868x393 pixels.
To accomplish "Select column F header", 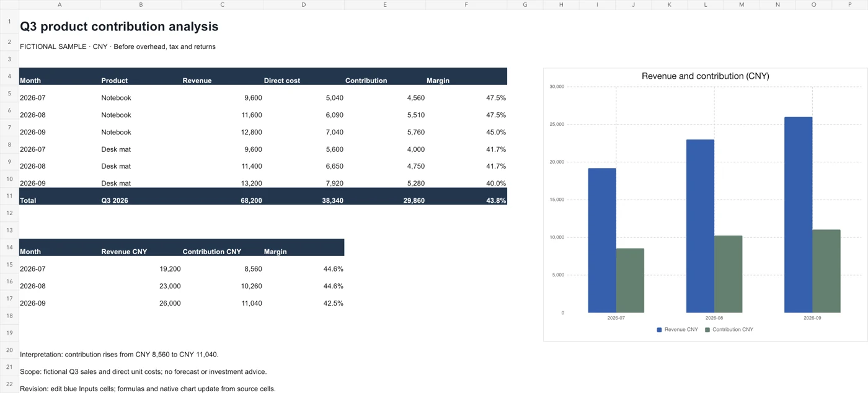I will point(466,4).
